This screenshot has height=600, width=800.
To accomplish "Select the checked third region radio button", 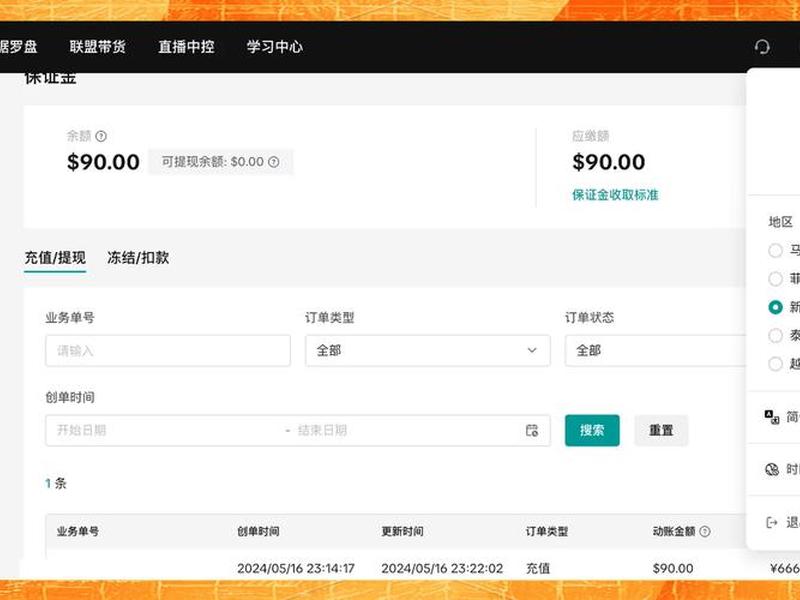I will point(775,307).
